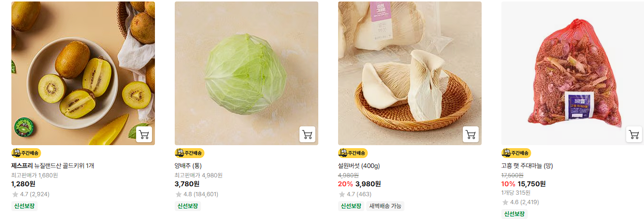Open the 설원버섯 mushroom product image
Image resolution: width=644 pixels, height=219 pixels.
pyautogui.click(x=410, y=73)
